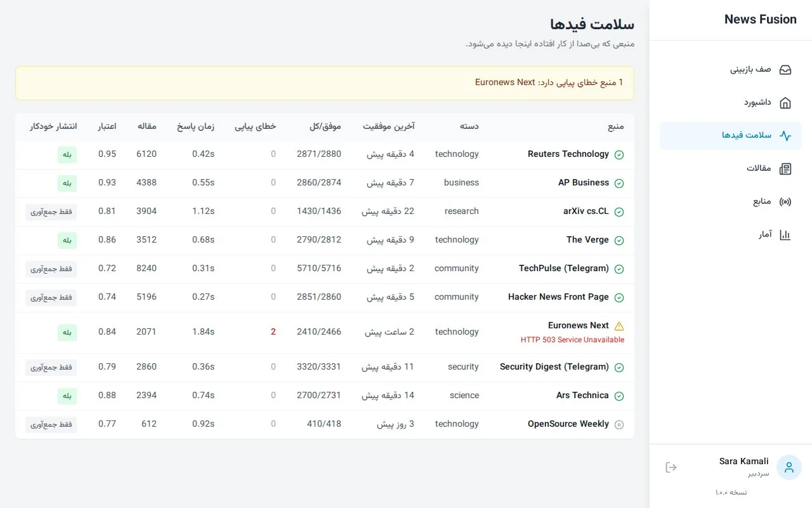Open the TechPulse (Telegram) source row
812x508 pixels.
[325, 269]
